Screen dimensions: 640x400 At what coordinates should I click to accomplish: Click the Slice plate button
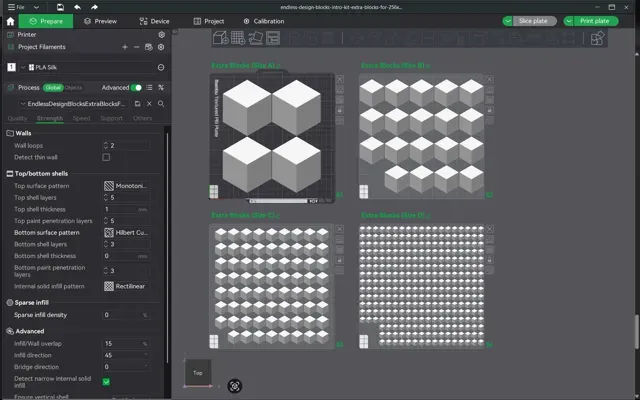[534, 21]
